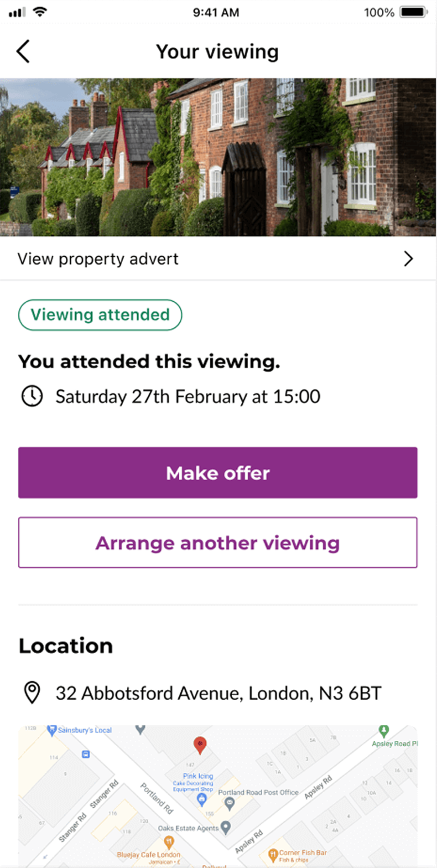Viewport: 437px width, 868px height.
Task: Tap Pink Icing shop marker on map
Action: pyautogui.click(x=202, y=799)
